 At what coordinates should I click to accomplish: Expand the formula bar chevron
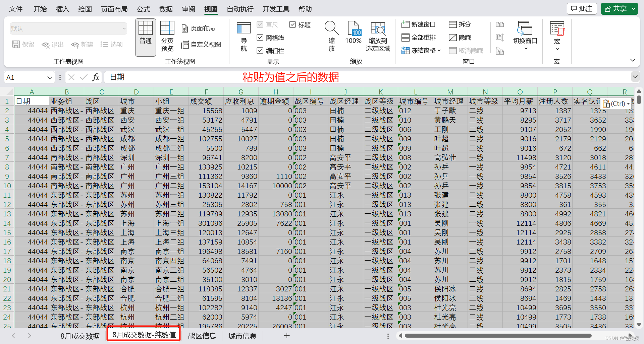pyautogui.click(x=635, y=77)
